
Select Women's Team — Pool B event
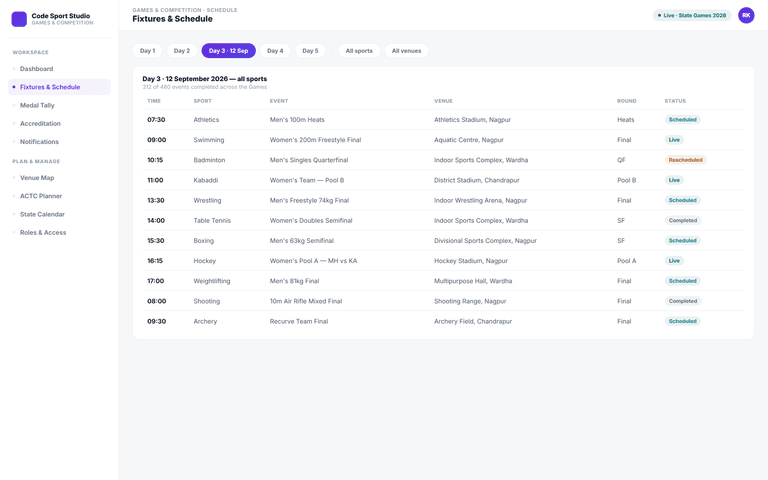(307, 180)
